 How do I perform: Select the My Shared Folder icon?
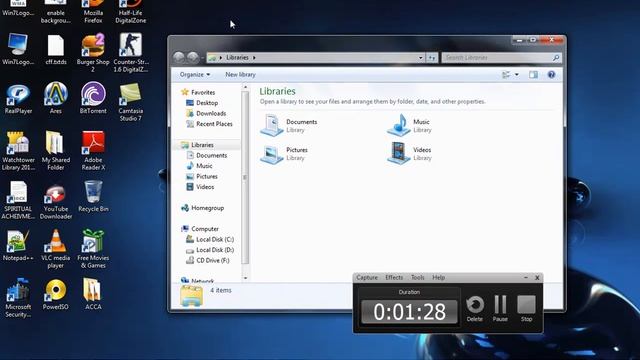pyautogui.click(x=56, y=150)
